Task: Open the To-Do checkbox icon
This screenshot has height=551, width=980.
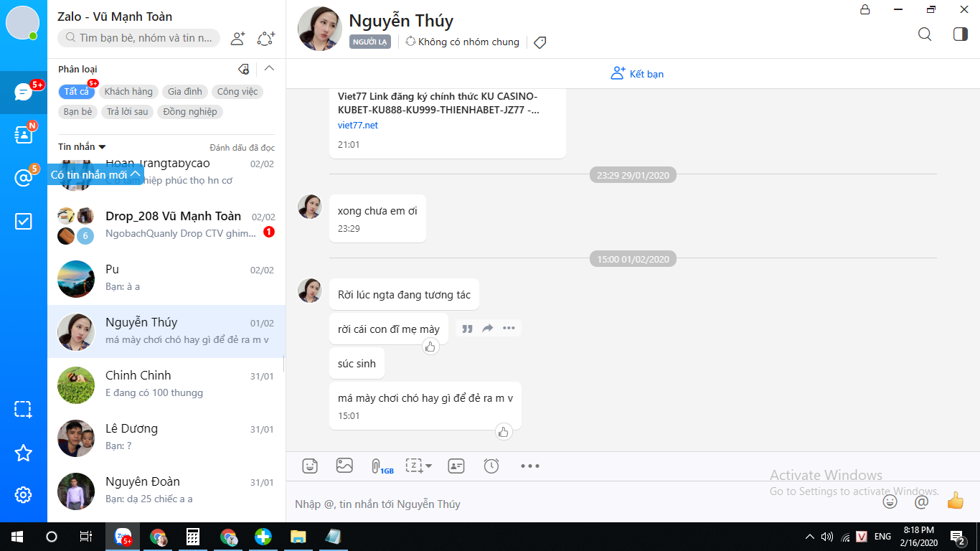Action: click(x=24, y=221)
